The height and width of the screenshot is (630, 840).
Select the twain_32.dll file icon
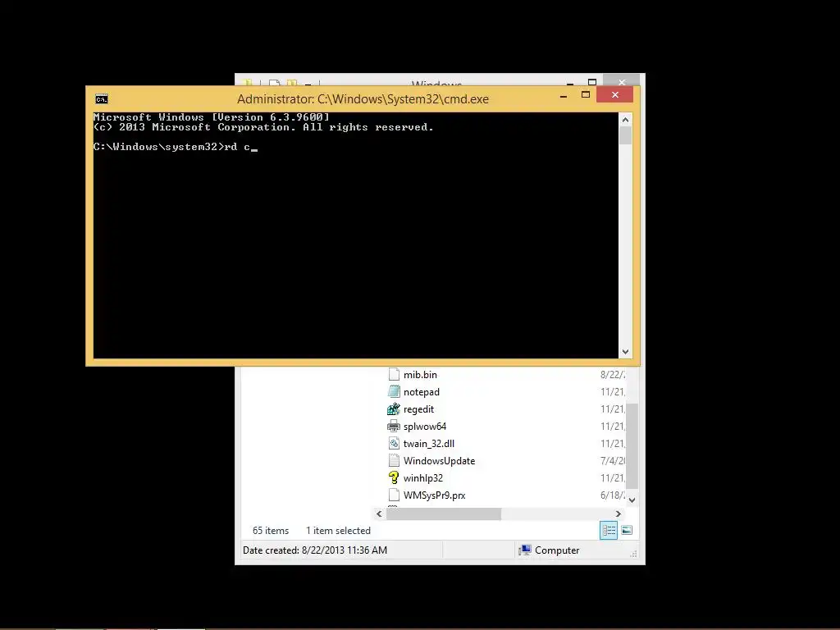point(394,443)
